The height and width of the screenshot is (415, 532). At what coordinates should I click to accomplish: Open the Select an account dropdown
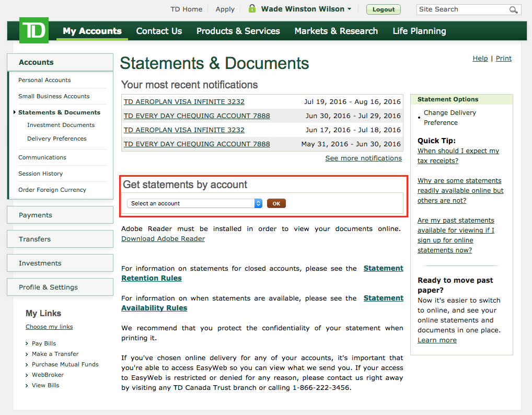pyautogui.click(x=194, y=203)
